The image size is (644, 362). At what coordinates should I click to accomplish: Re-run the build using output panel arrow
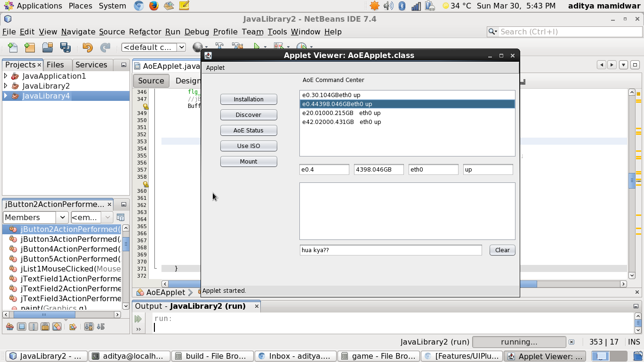coord(138,319)
